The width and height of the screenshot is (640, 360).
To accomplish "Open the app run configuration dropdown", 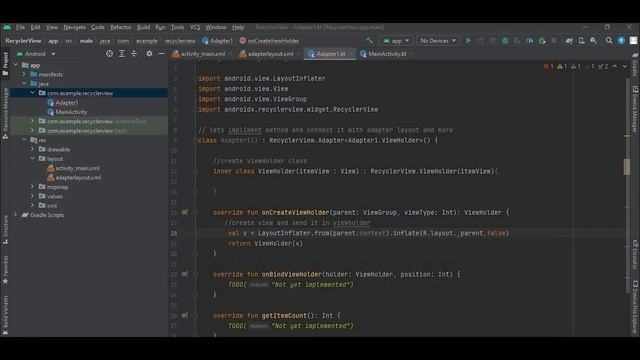I will pyautogui.click(x=396, y=41).
